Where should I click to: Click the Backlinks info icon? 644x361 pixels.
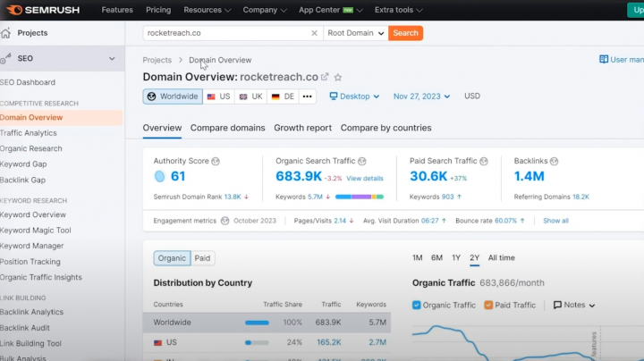pos(555,162)
